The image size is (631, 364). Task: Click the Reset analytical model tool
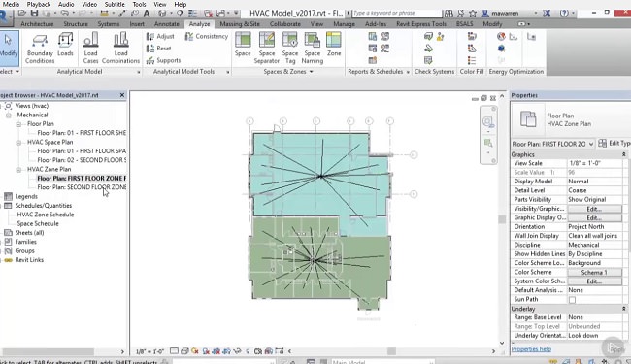tap(159, 49)
